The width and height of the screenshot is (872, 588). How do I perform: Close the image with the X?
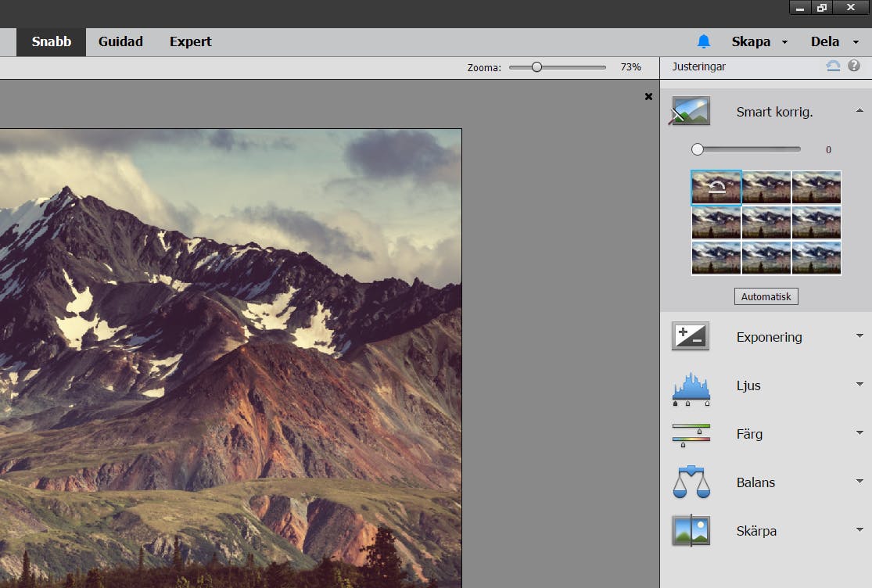click(x=648, y=97)
